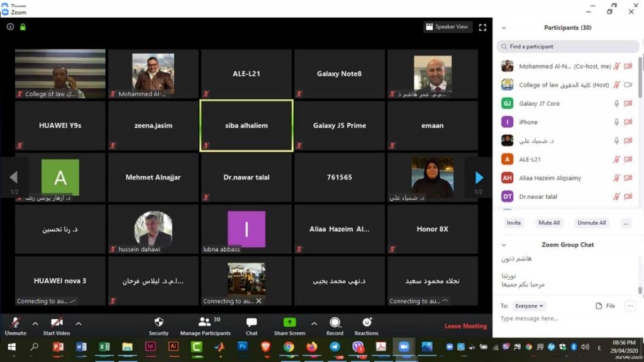This screenshot has height=362, width=644.
Task: Click the green encryption lock icon
Action: (23, 27)
